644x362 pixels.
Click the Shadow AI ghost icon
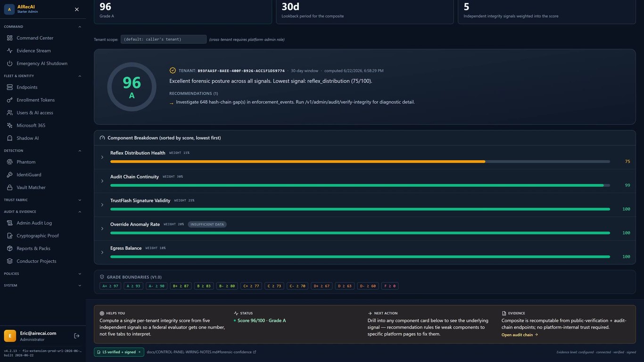[9, 138]
